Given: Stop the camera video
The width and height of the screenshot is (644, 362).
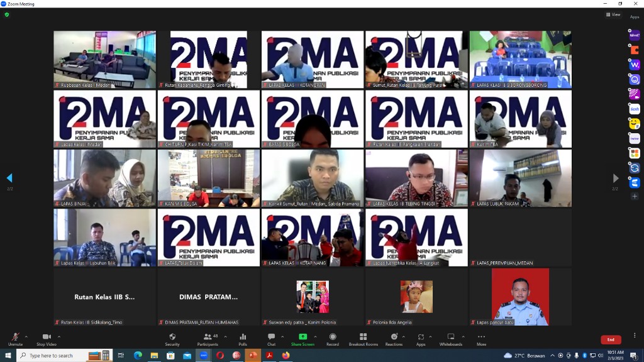Looking at the screenshot, I should coord(46,339).
